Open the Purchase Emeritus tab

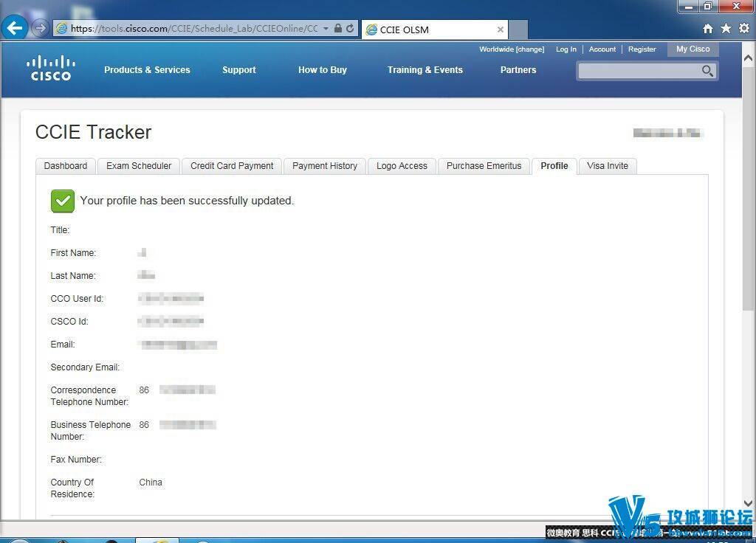484,166
